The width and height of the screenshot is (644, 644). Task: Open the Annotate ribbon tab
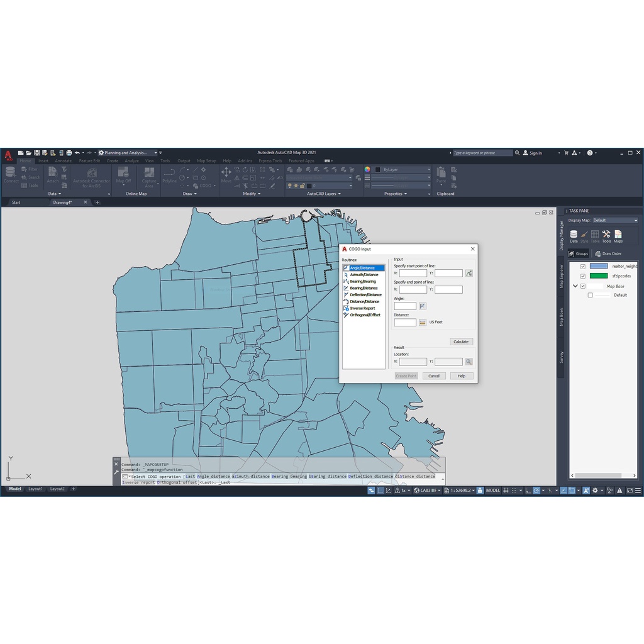[x=64, y=161]
